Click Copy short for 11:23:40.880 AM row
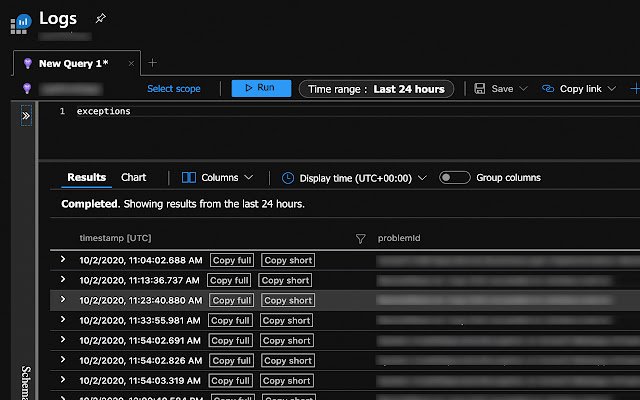The width and height of the screenshot is (640, 400). coord(288,300)
